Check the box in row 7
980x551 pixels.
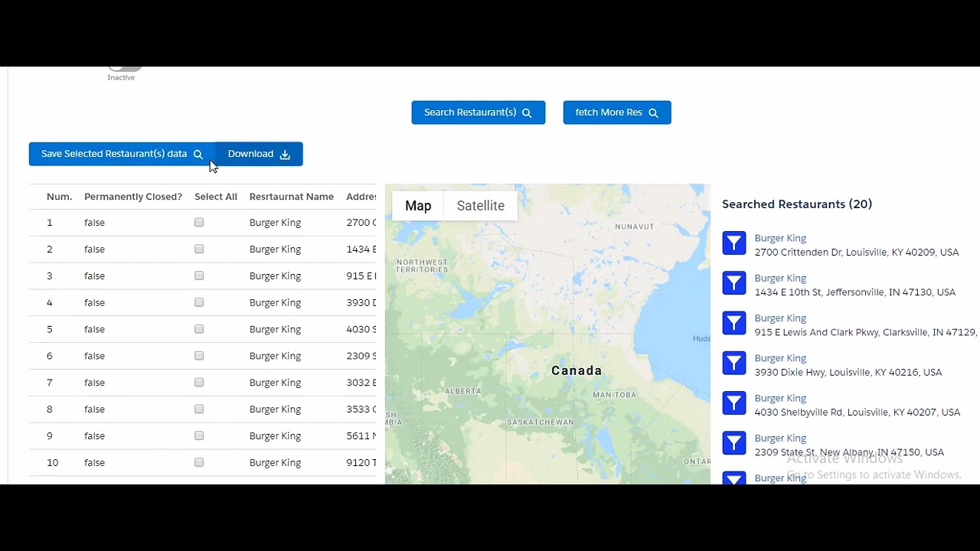(x=199, y=383)
